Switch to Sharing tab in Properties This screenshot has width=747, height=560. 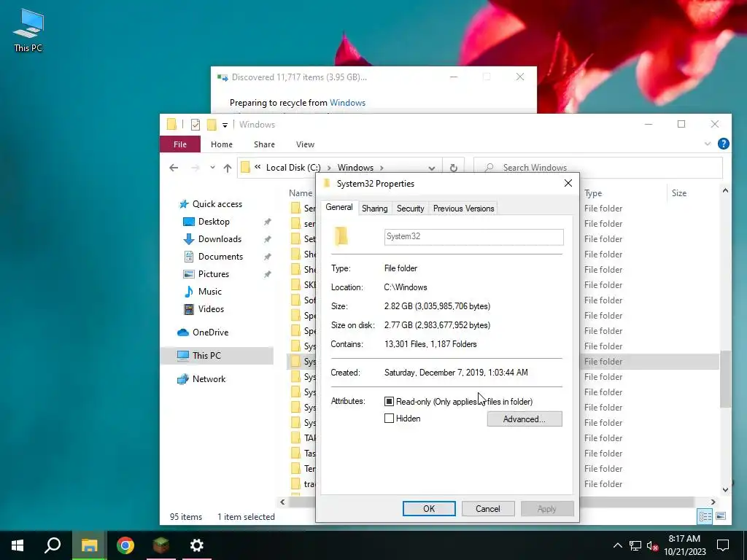click(x=374, y=209)
